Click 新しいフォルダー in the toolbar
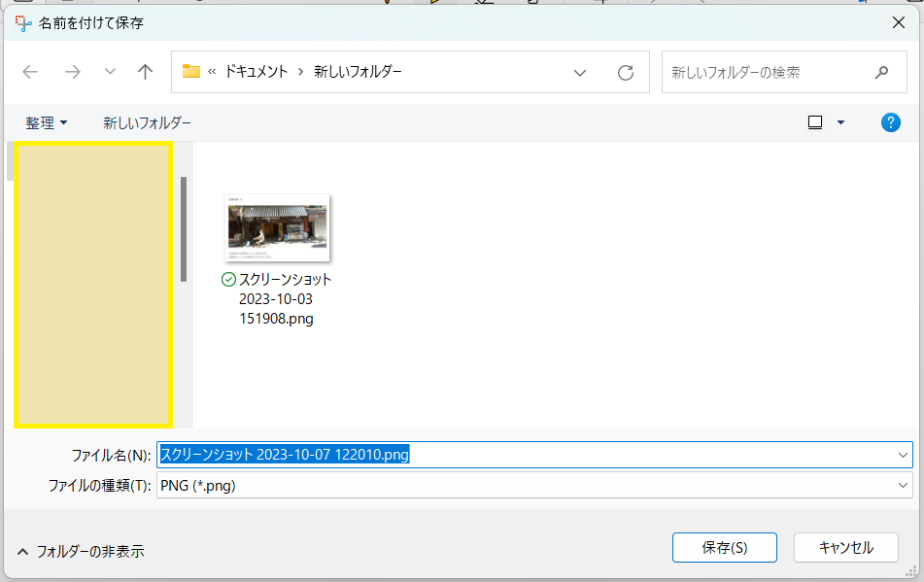The width and height of the screenshot is (924, 582). click(147, 123)
